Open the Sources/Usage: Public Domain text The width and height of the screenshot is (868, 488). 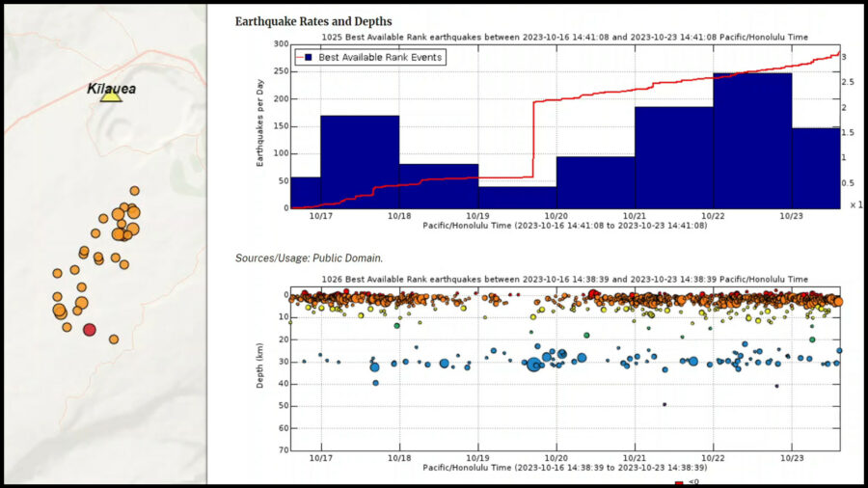309,258
